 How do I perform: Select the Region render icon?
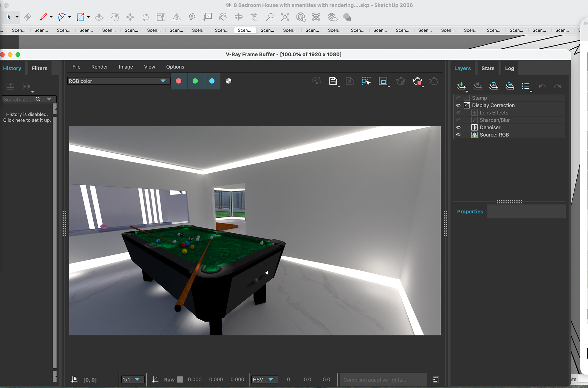(x=383, y=81)
